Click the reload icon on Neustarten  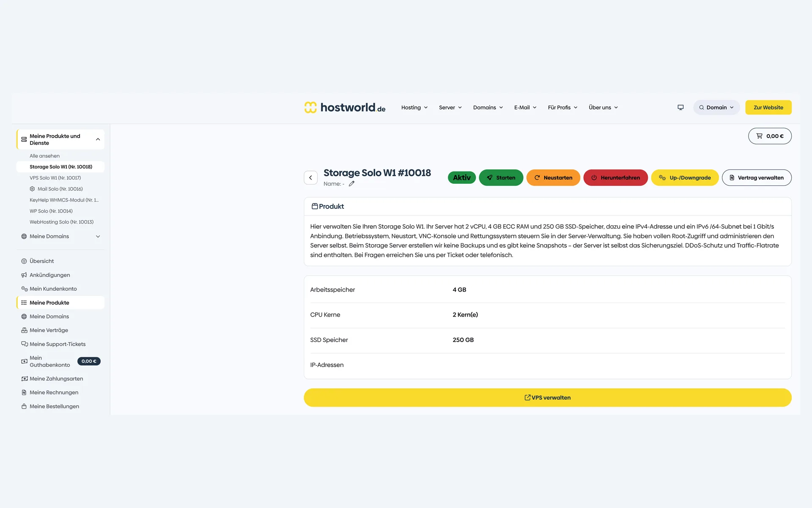[537, 178]
